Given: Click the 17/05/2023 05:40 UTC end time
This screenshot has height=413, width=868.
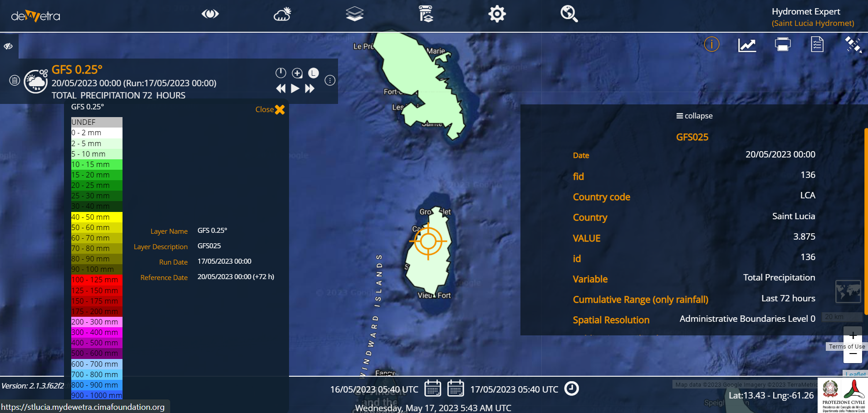Looking at the screenshot, I should 514,389.
